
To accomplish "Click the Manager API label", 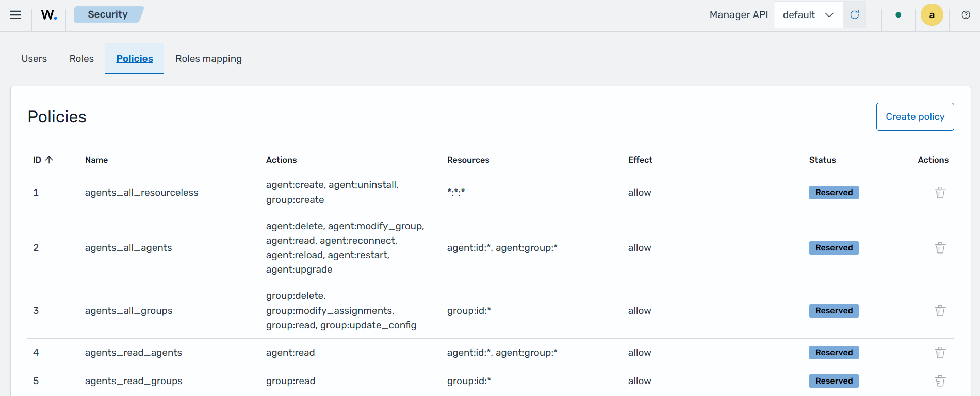I will [739, 15].
